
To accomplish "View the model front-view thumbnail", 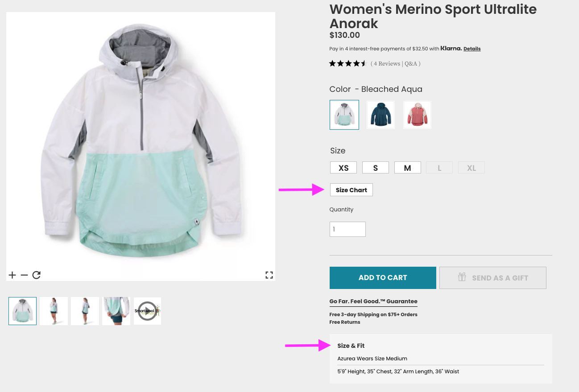I will [54, 311].
